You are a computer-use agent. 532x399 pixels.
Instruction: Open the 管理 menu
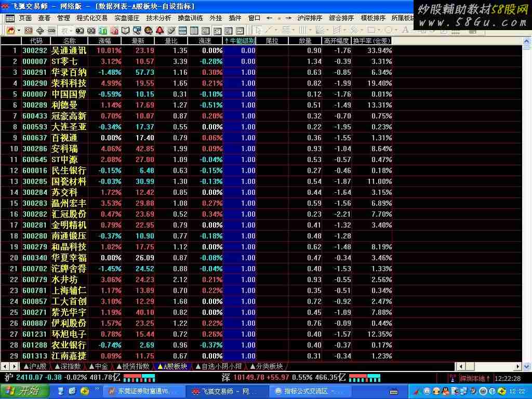point(63,18)
